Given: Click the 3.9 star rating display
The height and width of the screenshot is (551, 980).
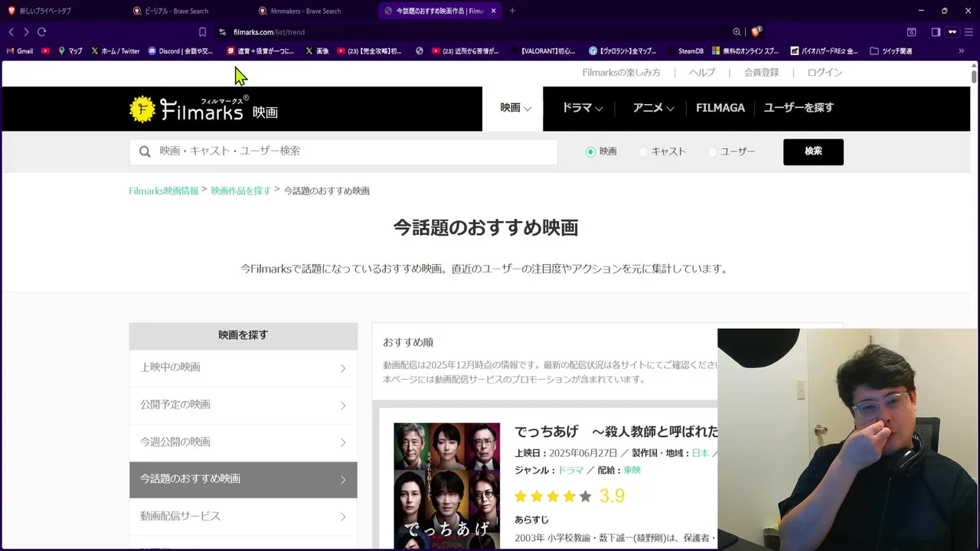Looking at the screenshot, I should click(570, 496).
